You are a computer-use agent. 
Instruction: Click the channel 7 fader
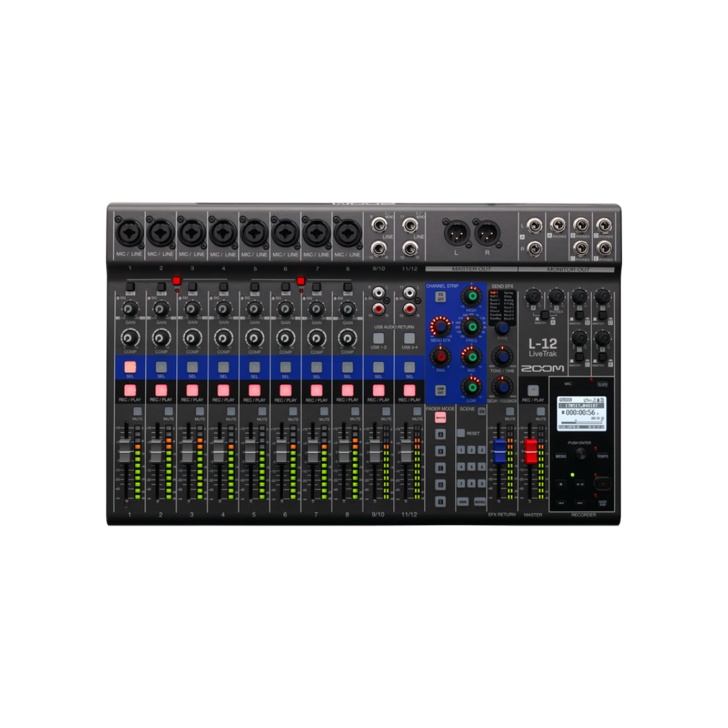coord(313,450)
